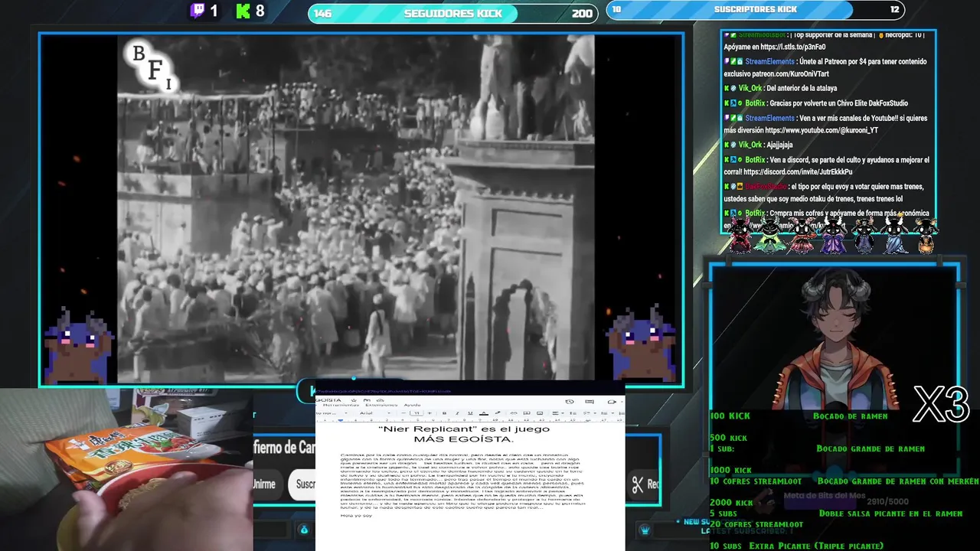
Task: Click the move document folder icon
Action: pyautogui.click(x=367, y=400)
